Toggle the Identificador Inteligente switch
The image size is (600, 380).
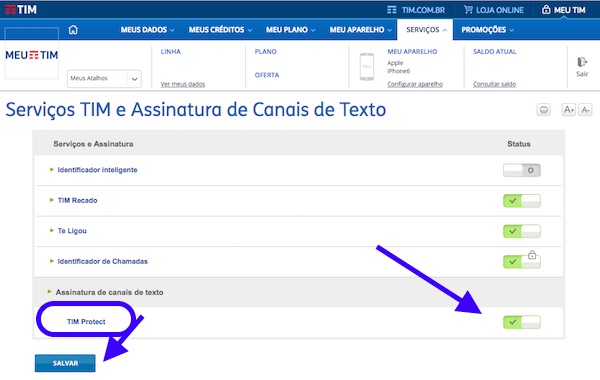tap(522, 170)
